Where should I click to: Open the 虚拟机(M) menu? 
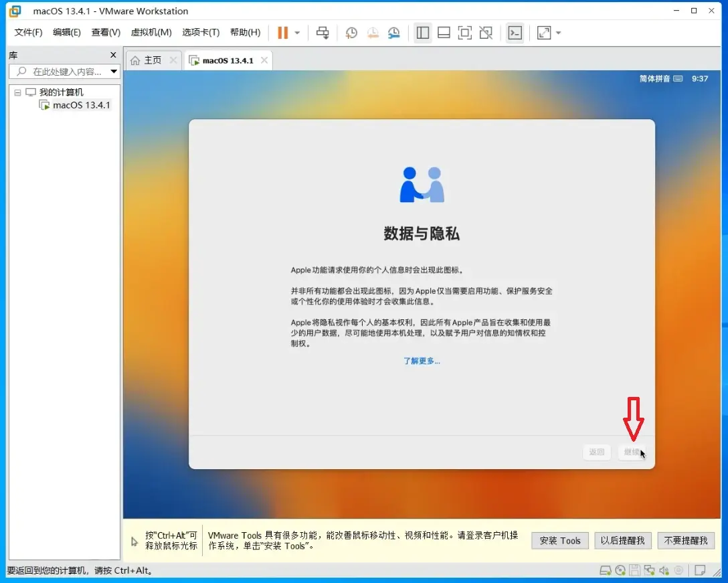[151, 32]
